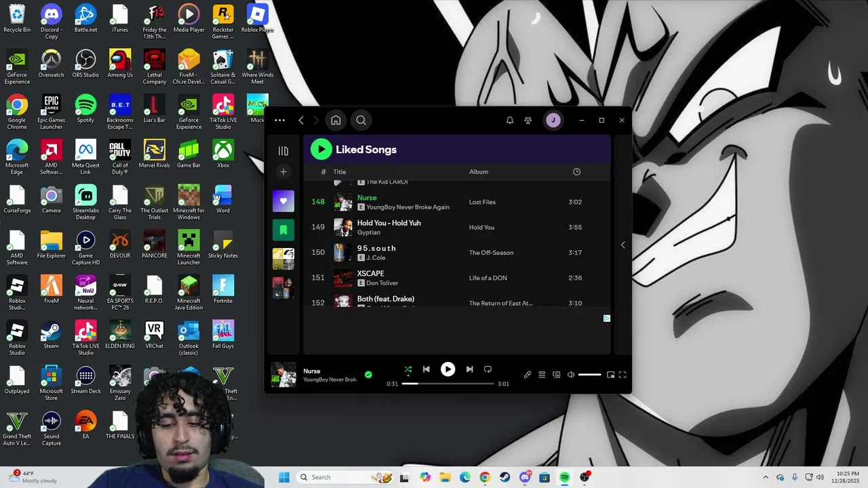Show lyrics with the microphone icon

pos(527,375)
